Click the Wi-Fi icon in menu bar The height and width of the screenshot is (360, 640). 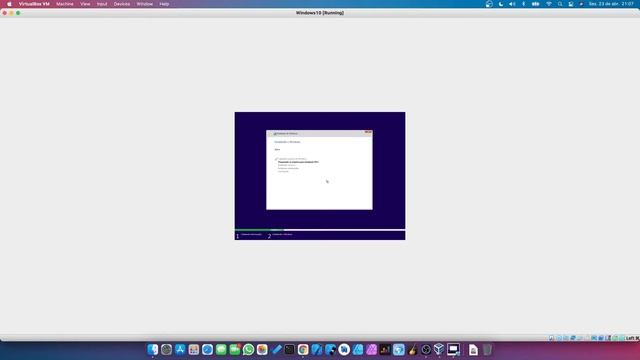click(549, 4)
